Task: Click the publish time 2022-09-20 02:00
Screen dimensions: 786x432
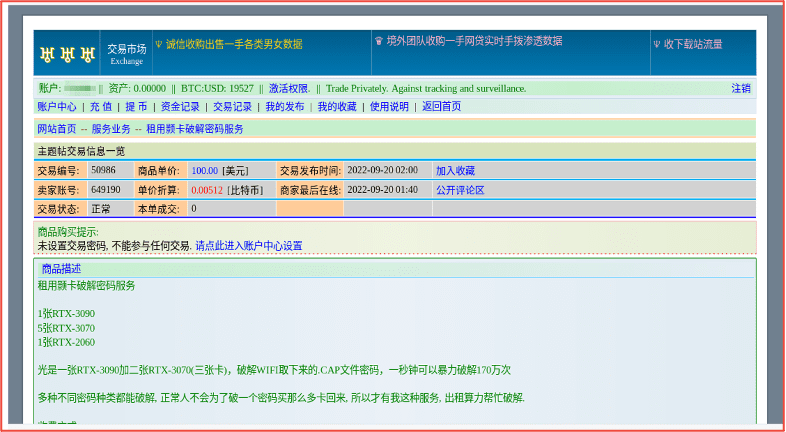Action: coord(382,170)
